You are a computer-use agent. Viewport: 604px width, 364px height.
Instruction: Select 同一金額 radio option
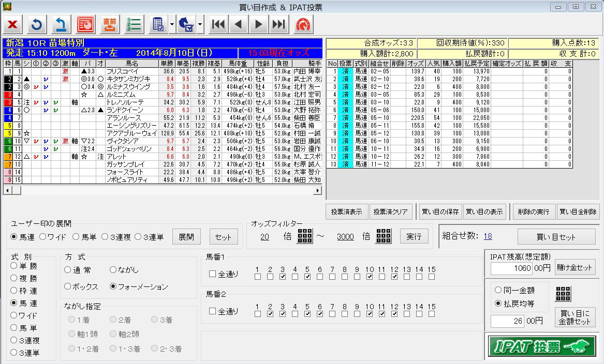[x=514, y=290]
